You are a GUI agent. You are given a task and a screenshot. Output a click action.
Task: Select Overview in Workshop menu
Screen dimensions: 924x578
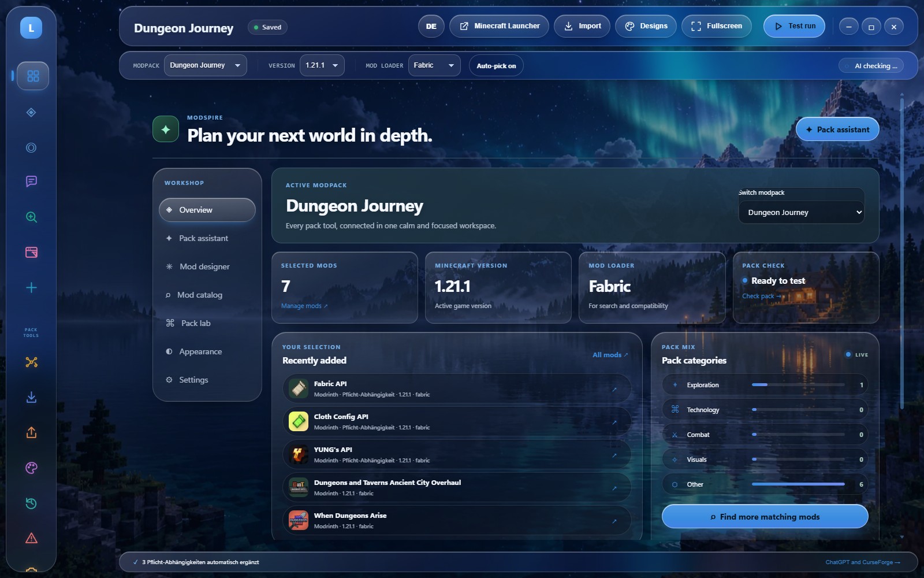click(x=207, y=210)
